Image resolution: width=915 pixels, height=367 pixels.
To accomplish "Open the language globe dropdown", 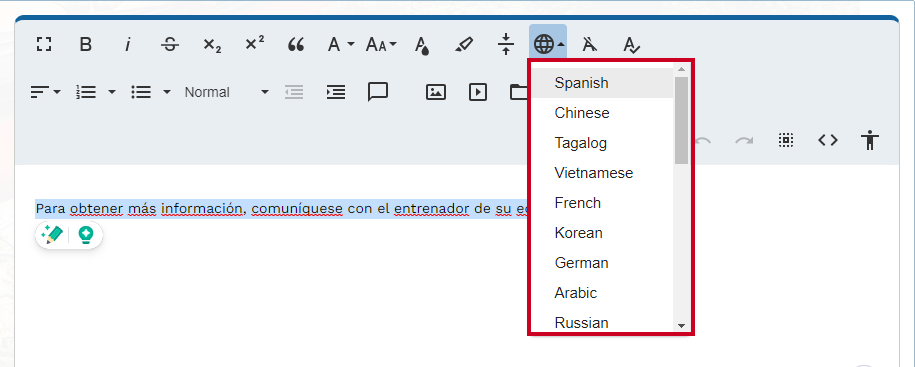I will click(548, 43).
